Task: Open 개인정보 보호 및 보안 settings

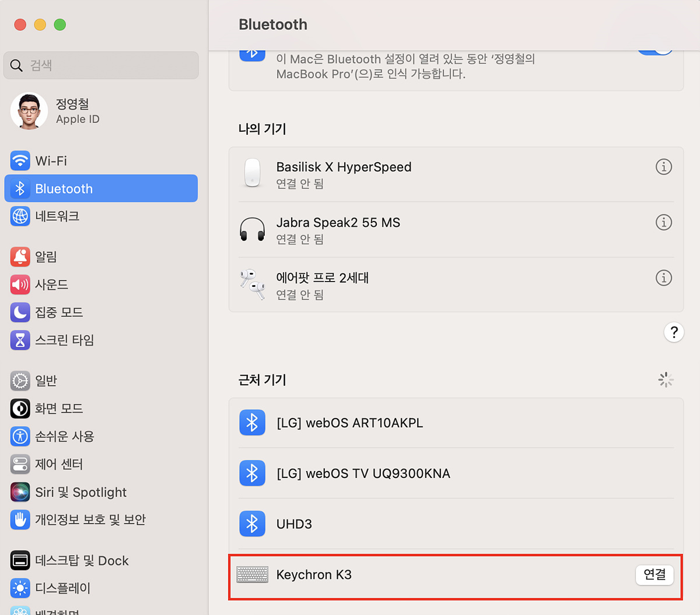Action: click(101, 519)
